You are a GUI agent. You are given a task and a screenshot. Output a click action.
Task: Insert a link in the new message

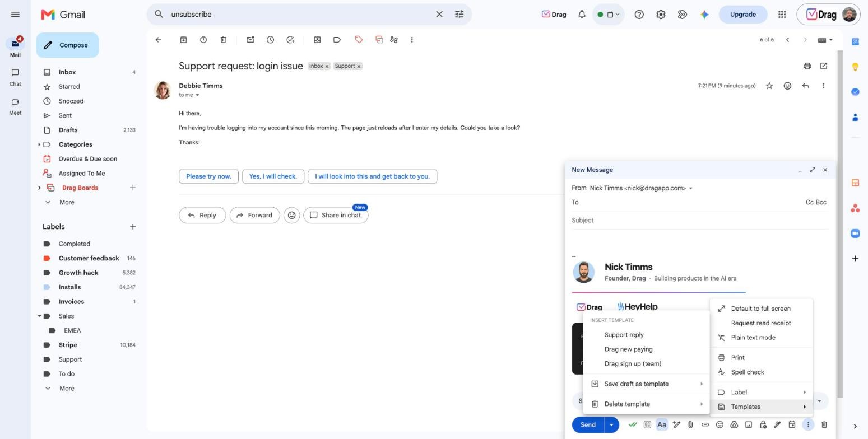pyautogui.click(x=705, y=424)
